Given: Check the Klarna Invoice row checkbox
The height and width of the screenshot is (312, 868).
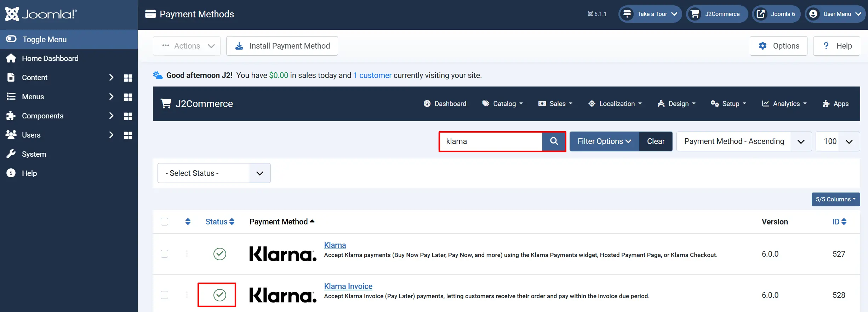Looking at the screenshot, I should pos(165,295).
